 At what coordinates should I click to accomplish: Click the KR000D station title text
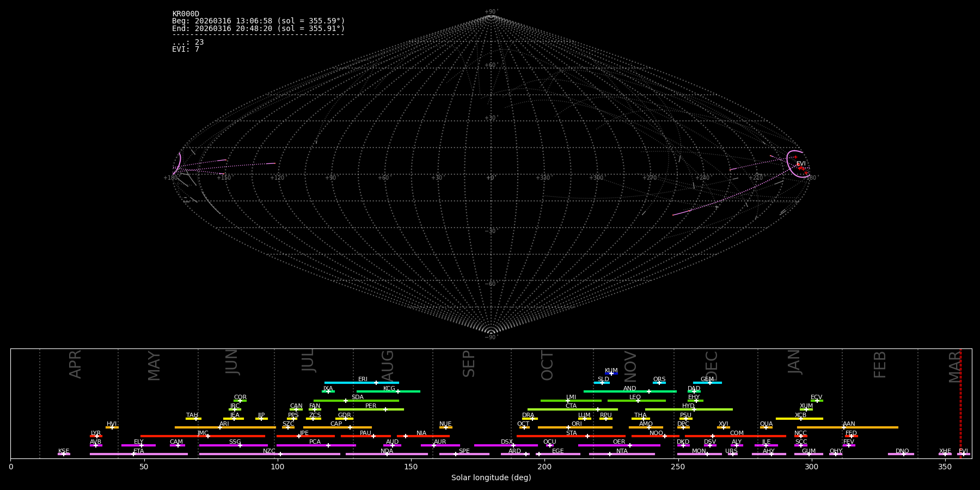186,14
